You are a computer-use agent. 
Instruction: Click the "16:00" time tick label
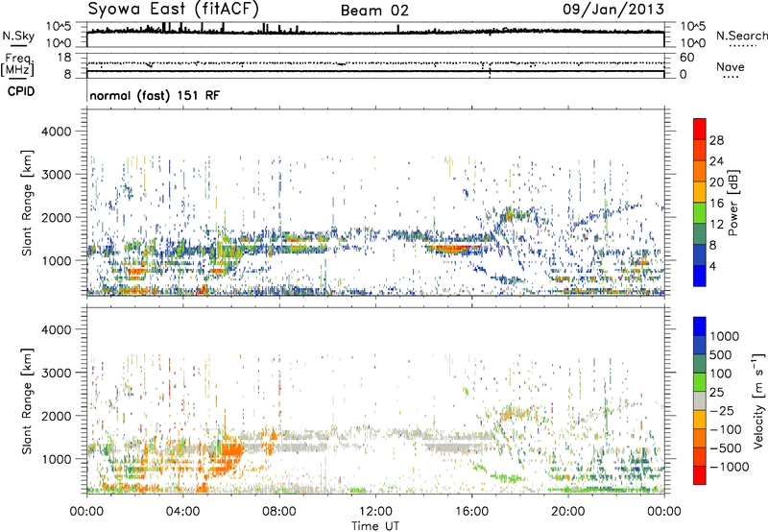[x=471, y=512]
